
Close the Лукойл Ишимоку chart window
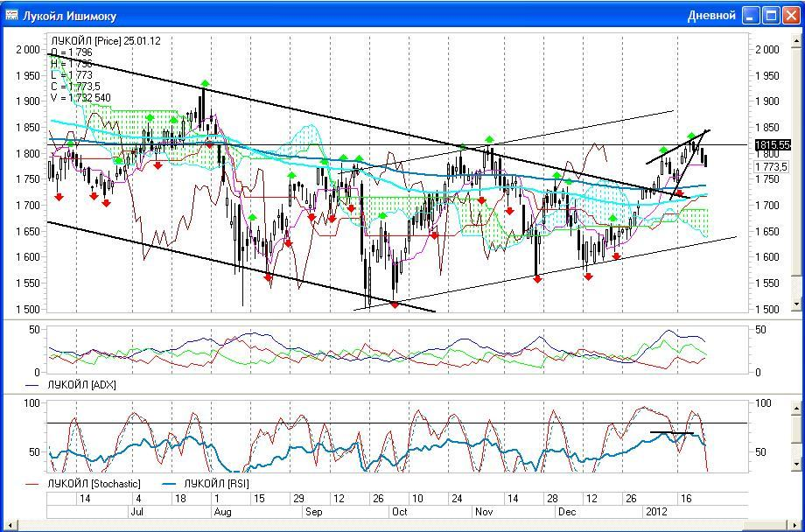[x=791, y=15]
